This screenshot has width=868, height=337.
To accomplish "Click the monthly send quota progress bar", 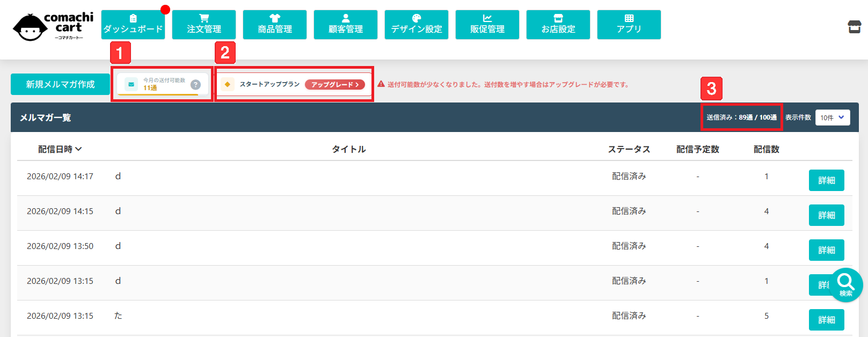I will coord(158,94).
